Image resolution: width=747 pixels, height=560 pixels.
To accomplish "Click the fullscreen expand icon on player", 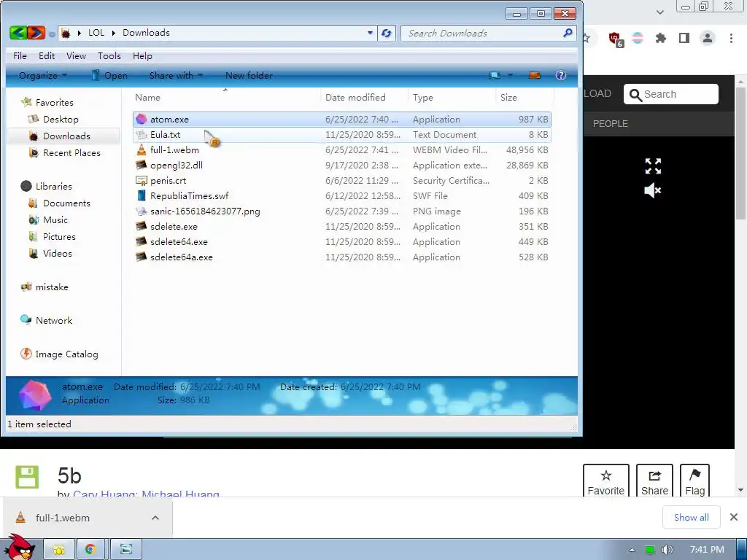I will click(653, 166).
